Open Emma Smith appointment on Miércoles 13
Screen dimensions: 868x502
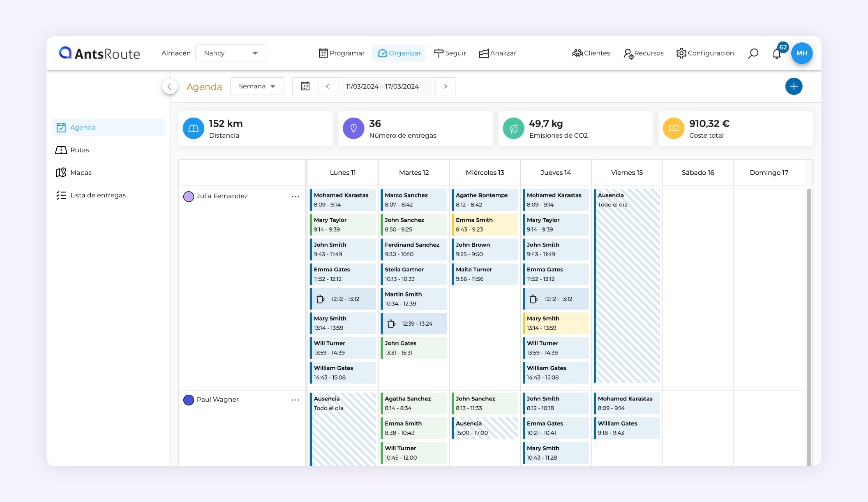coord(485,224)
